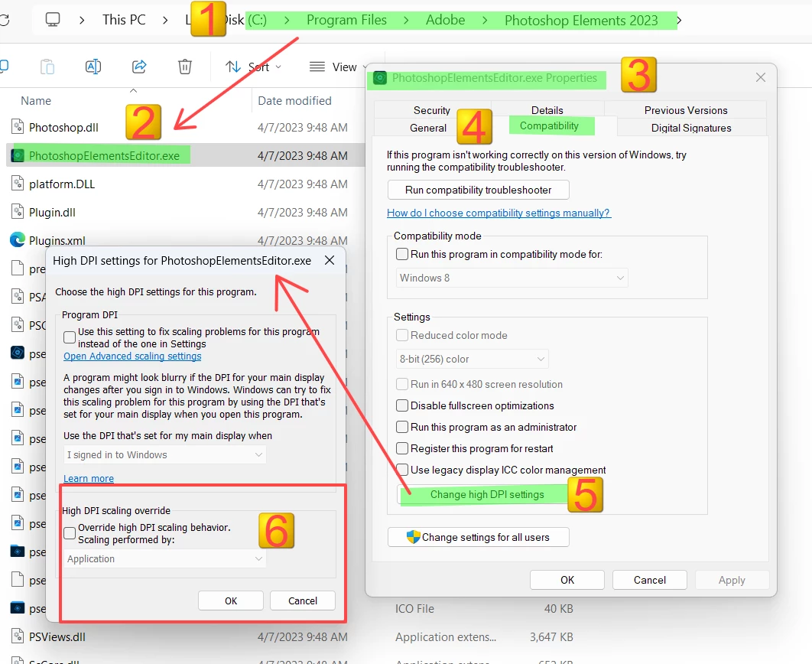Toggle the Reduced color mode checkbox
Screen dimensions: 812x664
(x=402, y=335)
